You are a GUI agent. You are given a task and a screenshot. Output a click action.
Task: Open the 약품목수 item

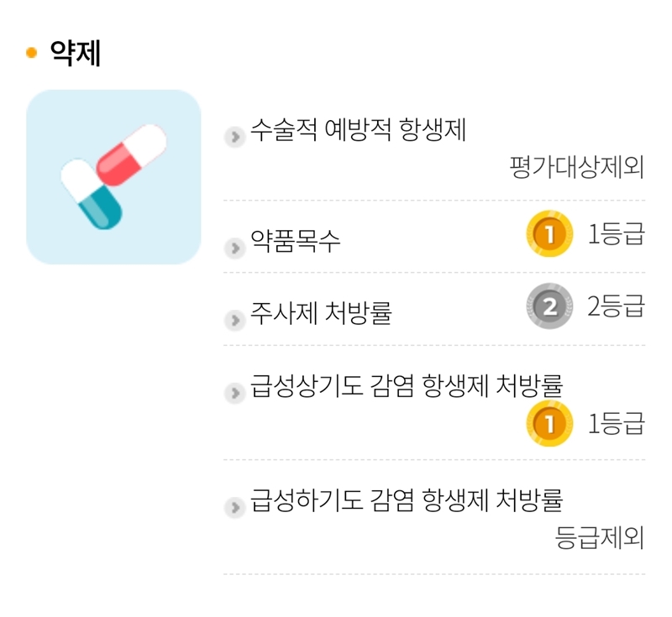point(296,243)
